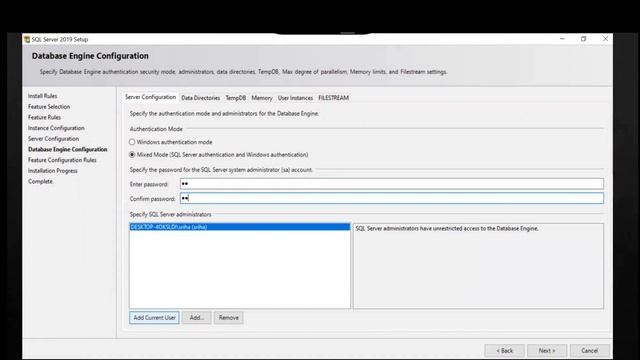Image resolution: width=640 pixels, height=360 pixels.
Task: Click Add Current User button
Action: [154, 318]
